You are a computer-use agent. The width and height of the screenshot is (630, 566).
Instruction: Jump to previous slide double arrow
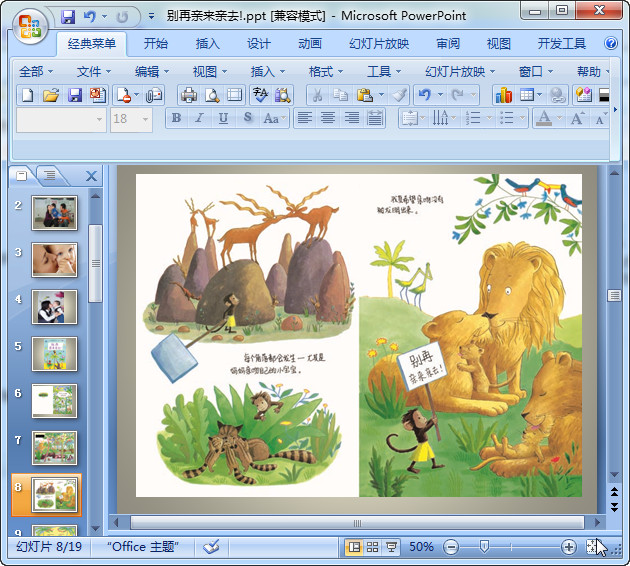coord(614,491)
